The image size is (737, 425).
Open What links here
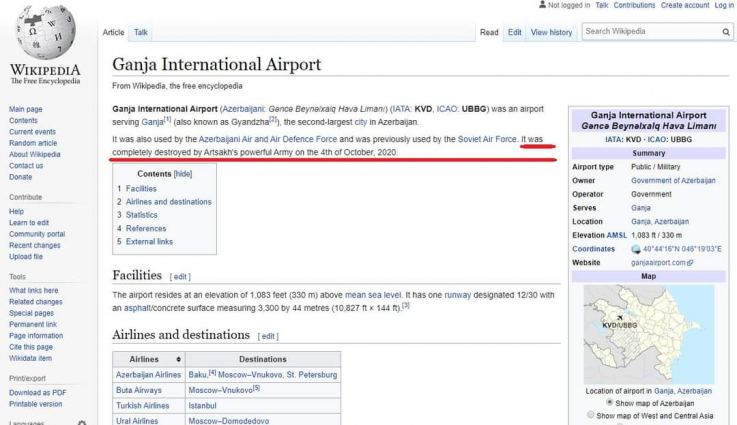[33, 291]
